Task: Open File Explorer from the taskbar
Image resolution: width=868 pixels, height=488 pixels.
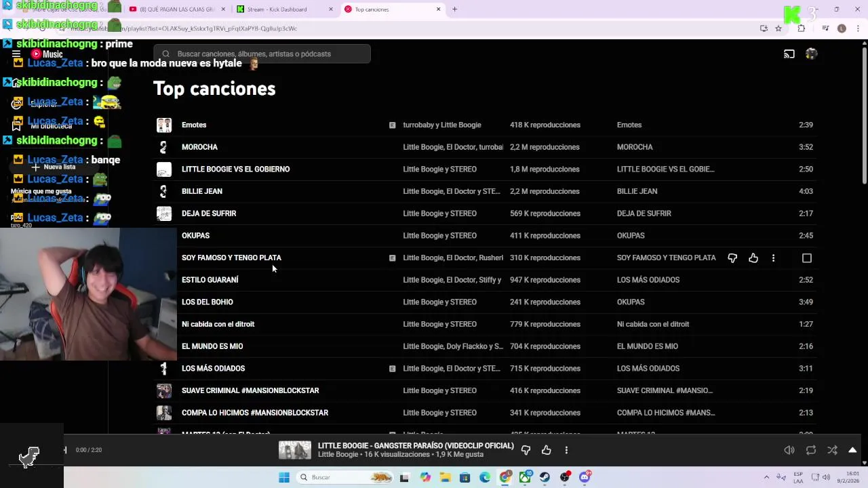Action: tap(445, 477)
